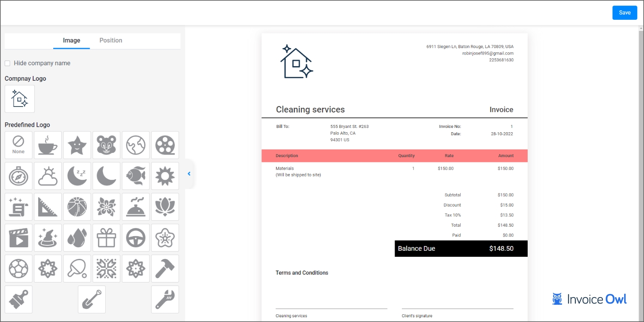Pick the soccer ball logo

(18, 268)
